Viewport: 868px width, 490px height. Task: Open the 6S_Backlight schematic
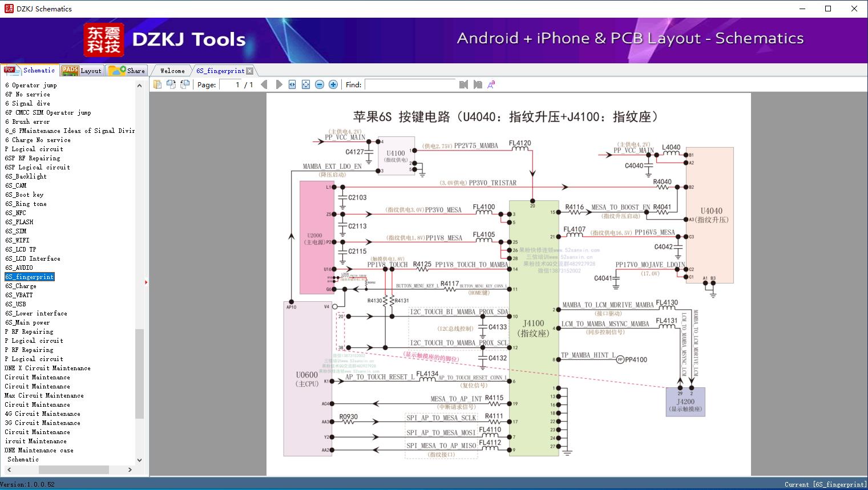[26, 176]
